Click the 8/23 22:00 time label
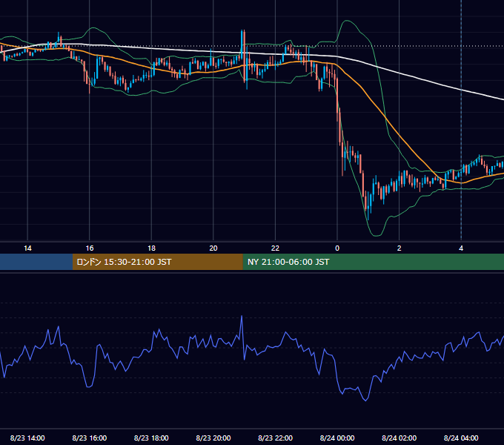This screenshot has width=504, height=445. tap(275, 438)
